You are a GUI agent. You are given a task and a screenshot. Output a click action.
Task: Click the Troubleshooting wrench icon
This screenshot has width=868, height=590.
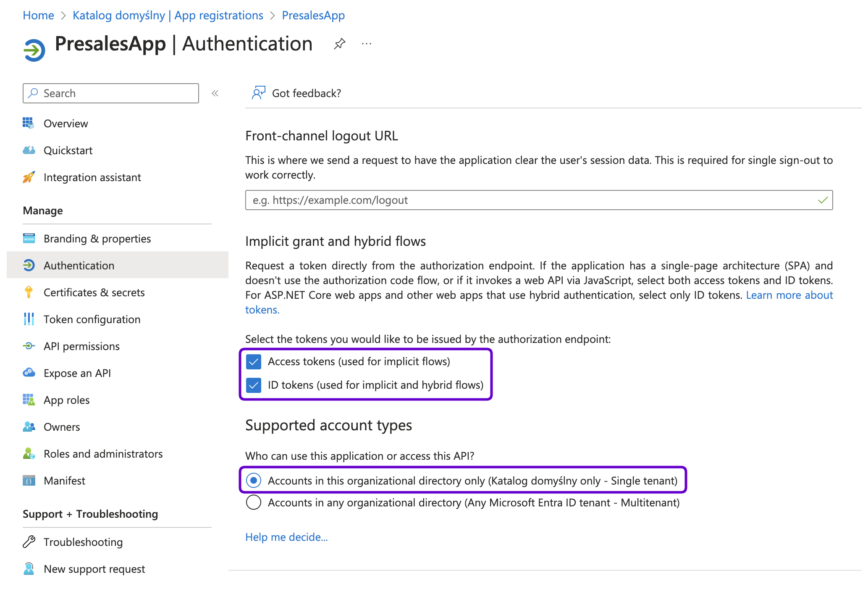click(x=29, y=542)
